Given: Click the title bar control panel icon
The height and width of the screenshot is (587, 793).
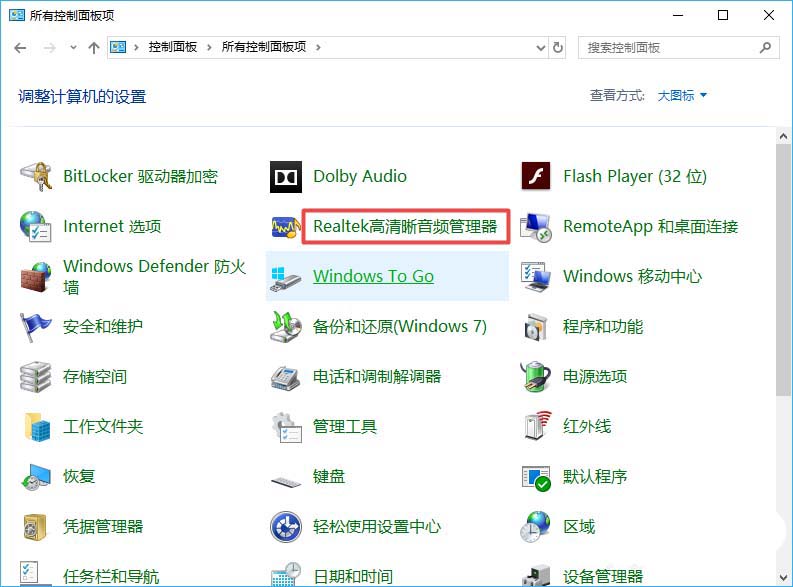Looking at the screenshot, I should pos(17,15).
